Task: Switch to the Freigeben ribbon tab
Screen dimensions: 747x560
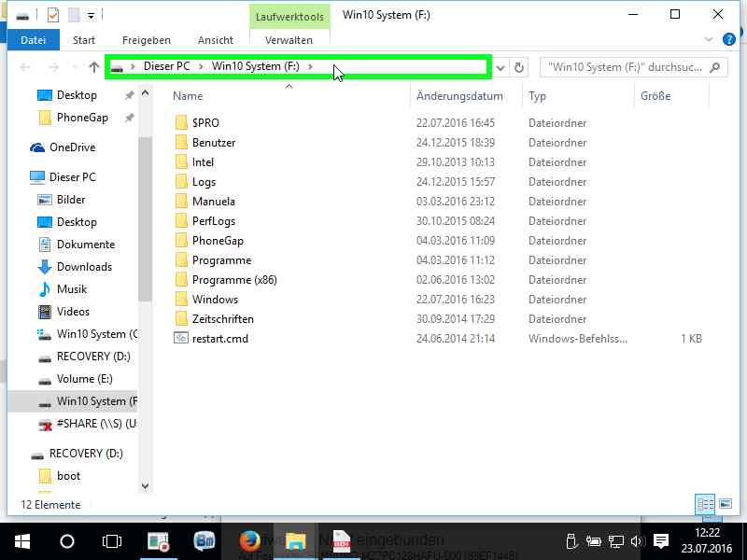Action: coord(147,40)
